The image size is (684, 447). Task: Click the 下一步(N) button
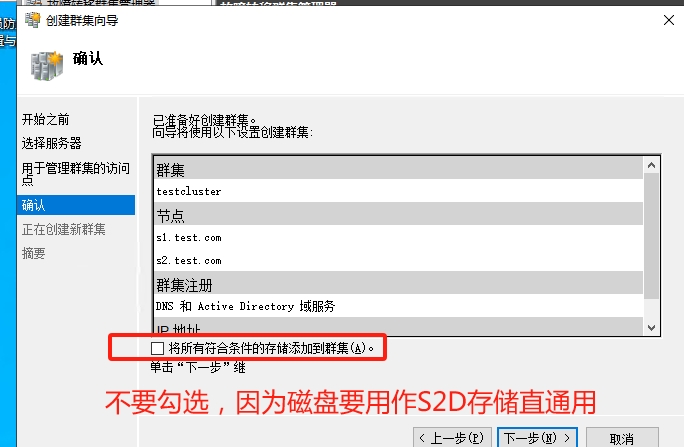(x=537, y=437)
